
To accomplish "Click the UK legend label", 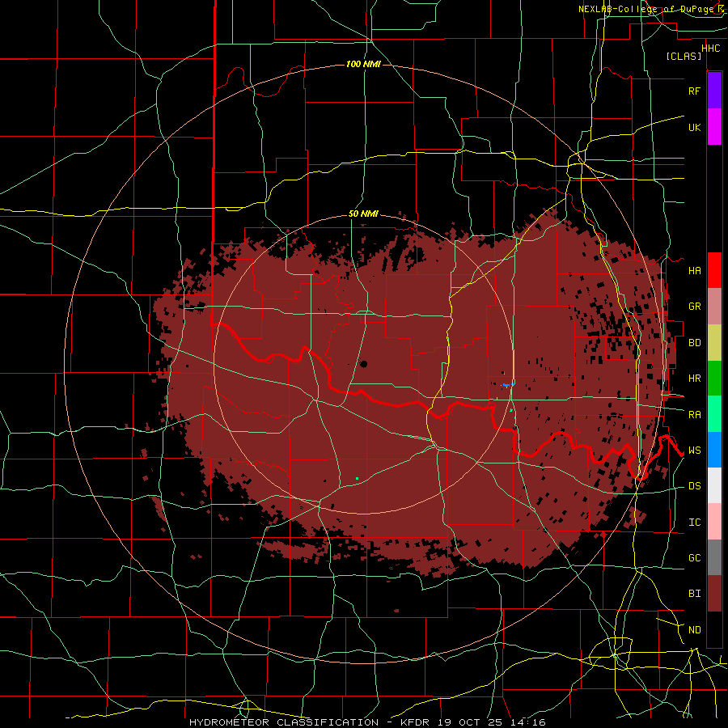I will (x=694, y=127).
